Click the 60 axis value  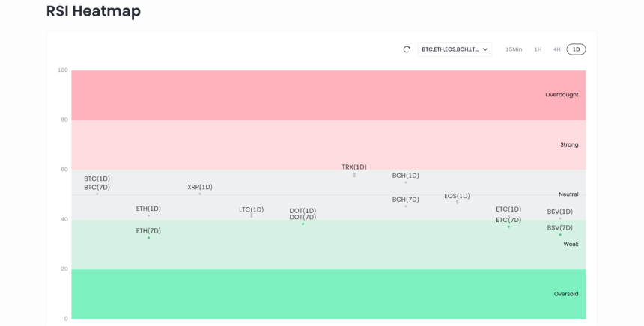[64, 170]
